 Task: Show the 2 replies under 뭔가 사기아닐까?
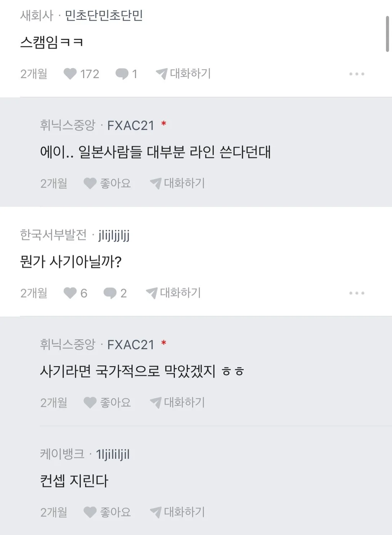point(110,293)
